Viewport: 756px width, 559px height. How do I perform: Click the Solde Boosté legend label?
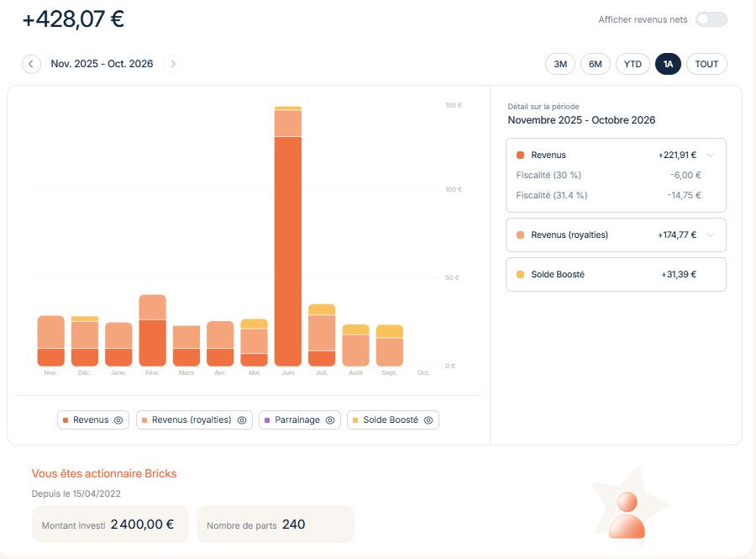(x=391, y=420)
